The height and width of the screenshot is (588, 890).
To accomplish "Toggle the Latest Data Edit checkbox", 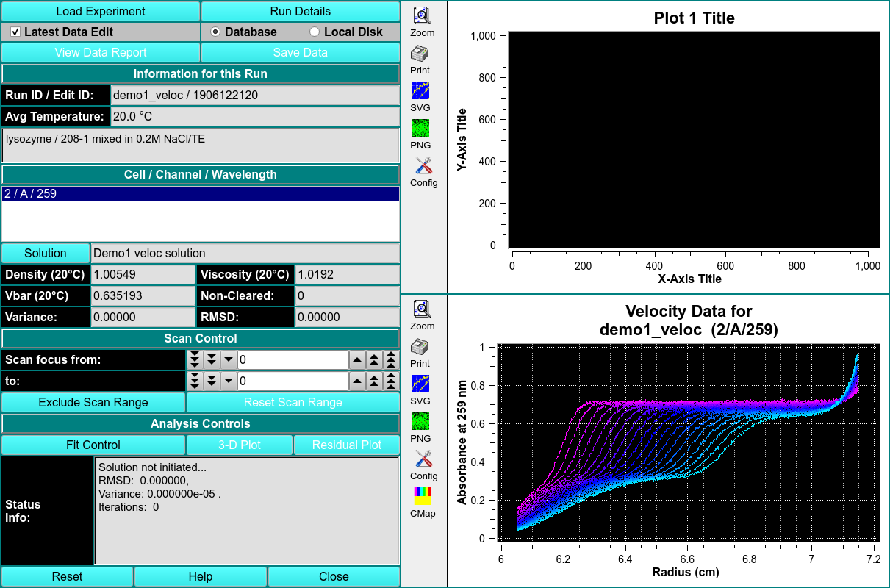I will click(15, 32).
